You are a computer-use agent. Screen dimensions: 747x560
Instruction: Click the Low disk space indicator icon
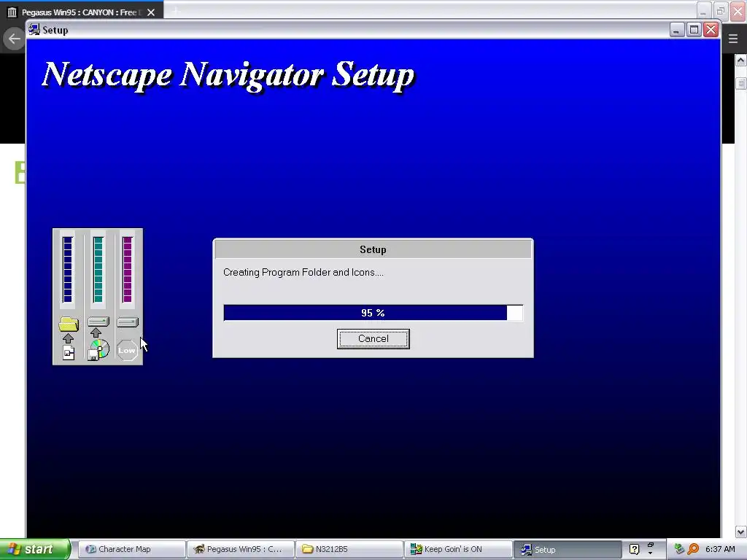click(x=127, y=351)
